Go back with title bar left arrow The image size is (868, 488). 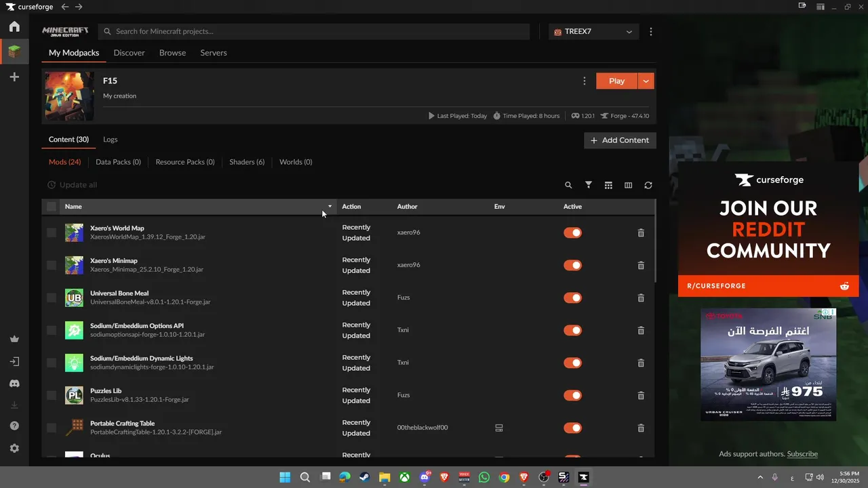coord(65,7)
